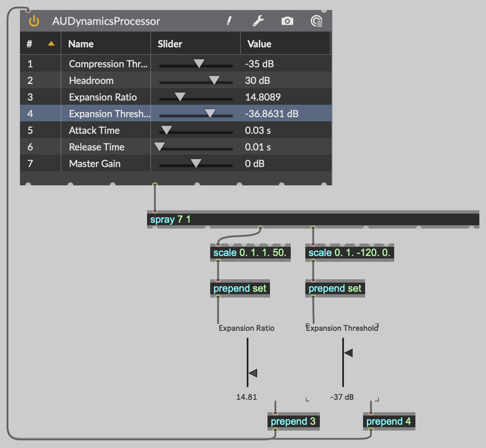The height and width of the screenshot is (448, 486).
Task: Click the orange sort arrow in # column
Action: [51, 44]
